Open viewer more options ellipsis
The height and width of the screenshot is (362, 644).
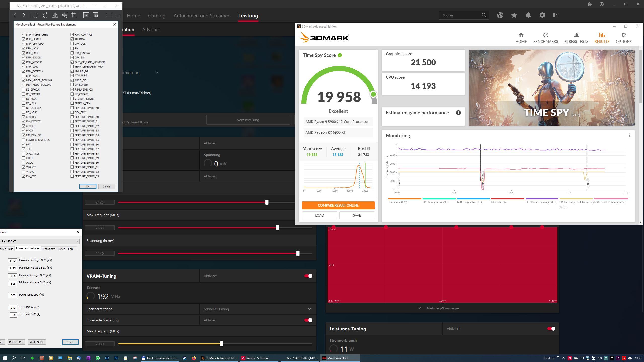117,16
